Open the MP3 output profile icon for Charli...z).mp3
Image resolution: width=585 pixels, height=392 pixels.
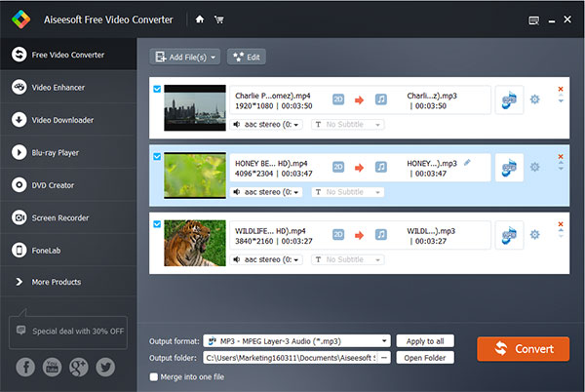tap(509, 100)
